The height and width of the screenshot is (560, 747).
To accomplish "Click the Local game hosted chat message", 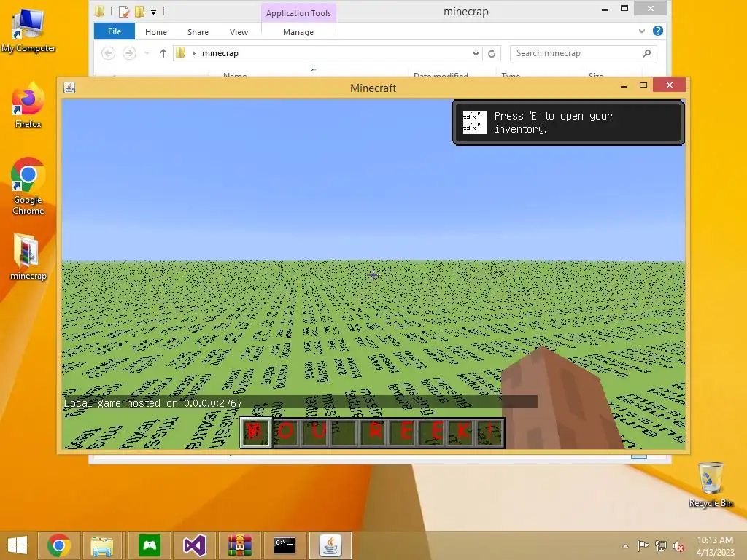I will tap(153, 403).
